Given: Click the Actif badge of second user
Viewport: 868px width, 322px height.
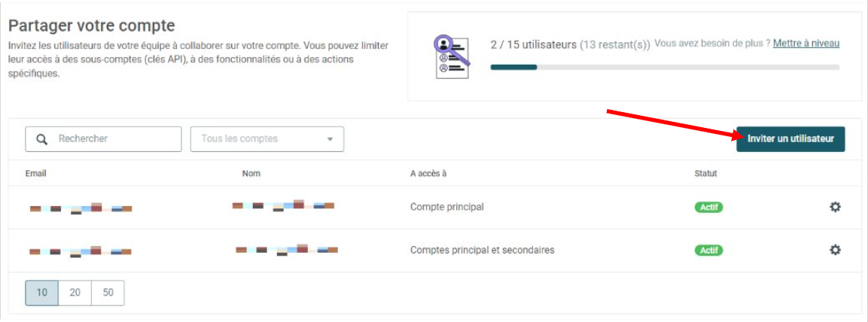Looking at the screenshot, I should click(708, 251).
